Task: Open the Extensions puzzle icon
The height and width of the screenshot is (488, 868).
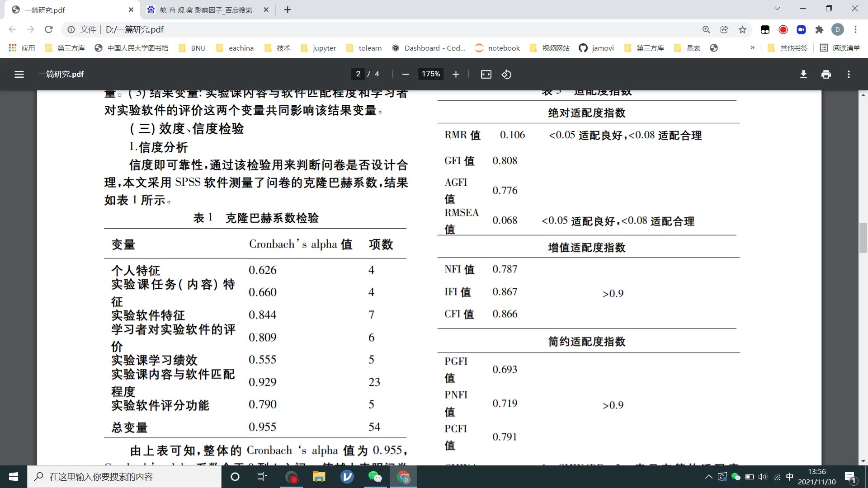Action: click(819, 29)
